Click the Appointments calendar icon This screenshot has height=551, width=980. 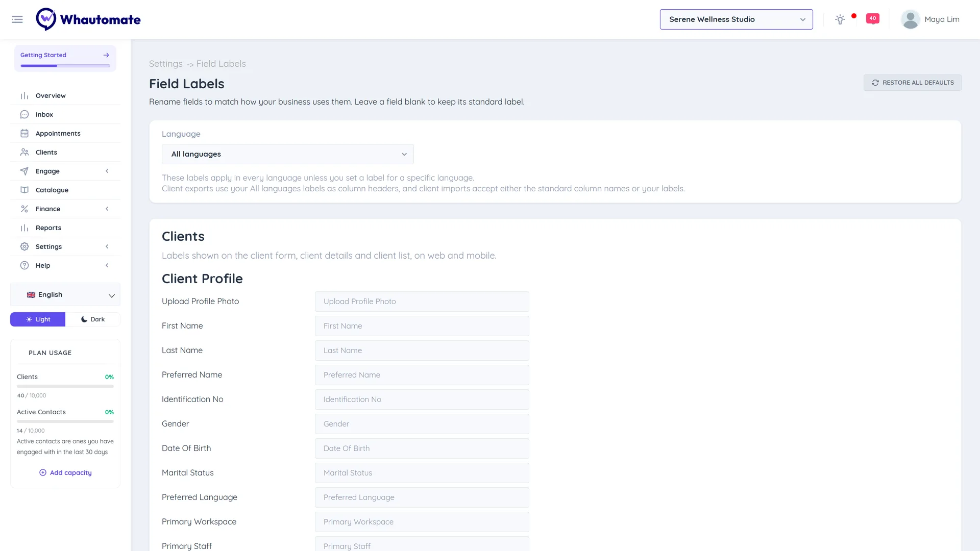(x=24, y=134)
